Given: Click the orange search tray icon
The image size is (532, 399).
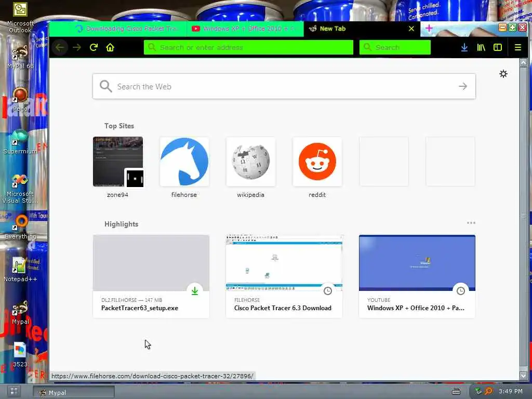Looking at the screenshot, I should pyautogui.click(x=488, y=392).
